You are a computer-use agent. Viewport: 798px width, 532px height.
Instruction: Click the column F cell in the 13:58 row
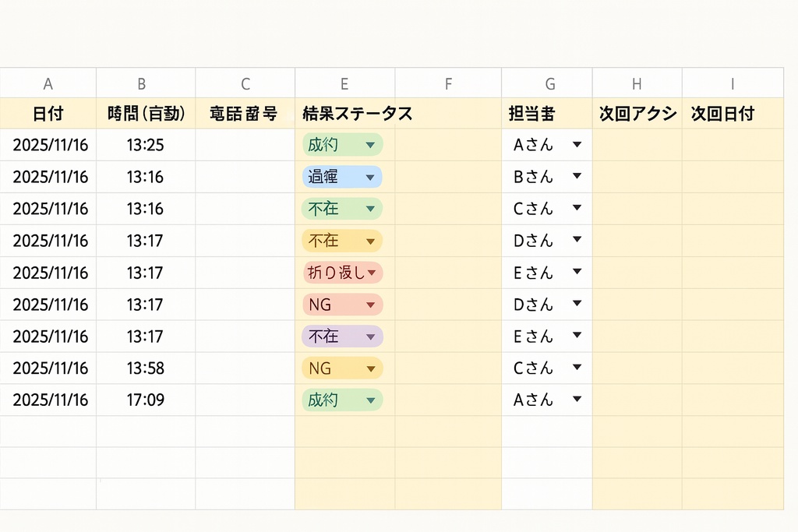[x=448, y=368]
